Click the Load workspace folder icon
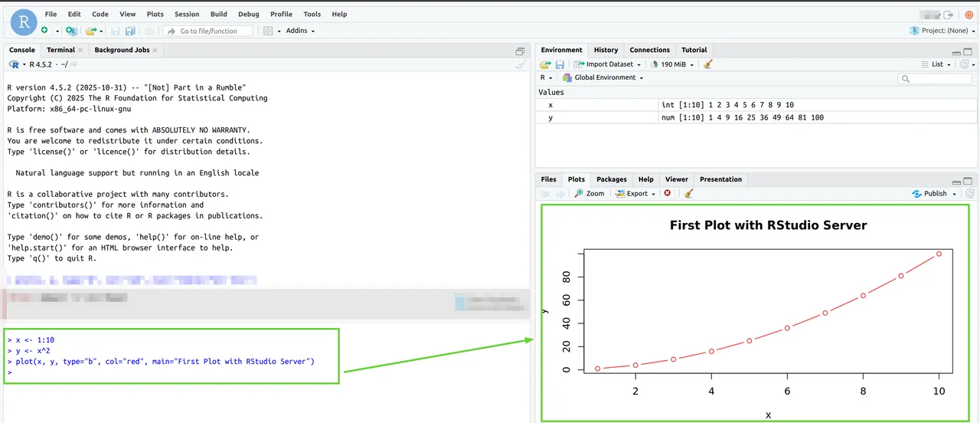980x423 pixels. 545,64
